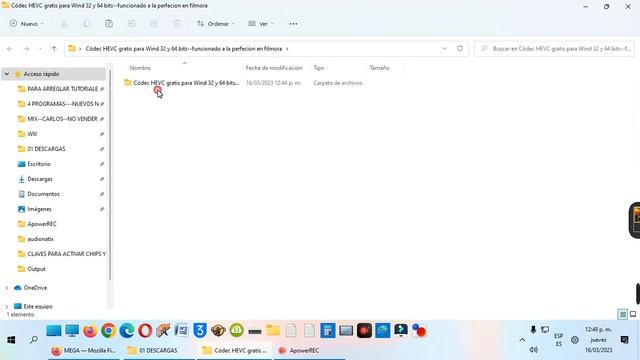Click the sidebar vertical scrollbar
Viewport: 640px width, 360px height.
tap(110, 176)
